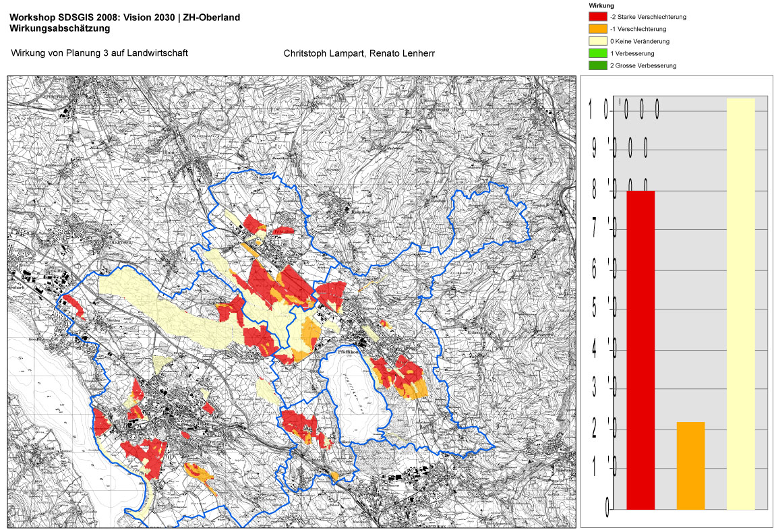Screen dimensions: 774x532
Task: Click the 'Wirkung' legend heading
Action: 601,5
